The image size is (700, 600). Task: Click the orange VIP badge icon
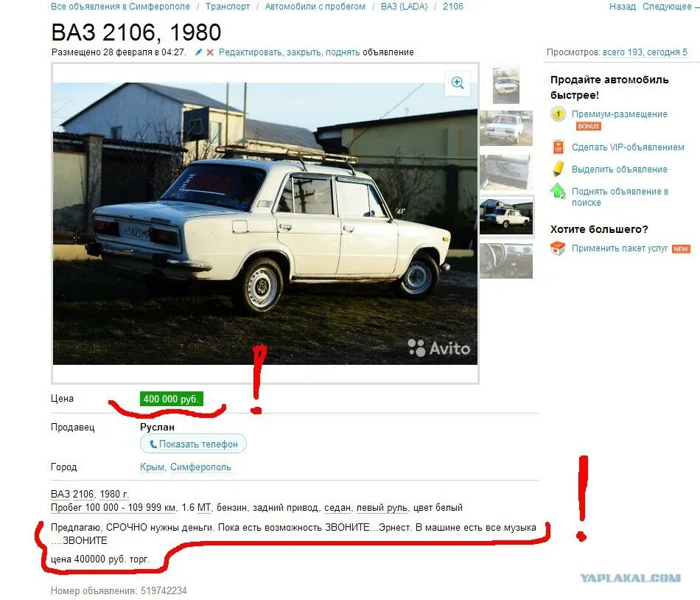pos(558,147)
